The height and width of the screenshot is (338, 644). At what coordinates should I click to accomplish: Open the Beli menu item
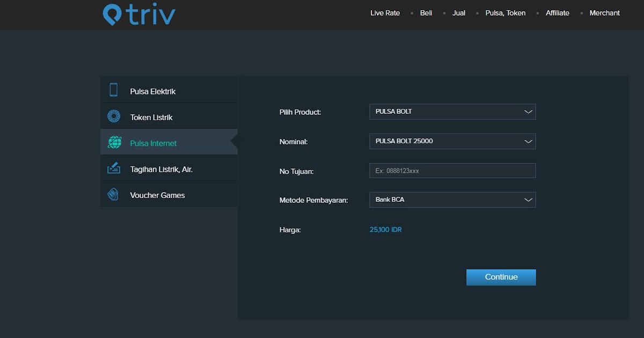pos(426,13)
